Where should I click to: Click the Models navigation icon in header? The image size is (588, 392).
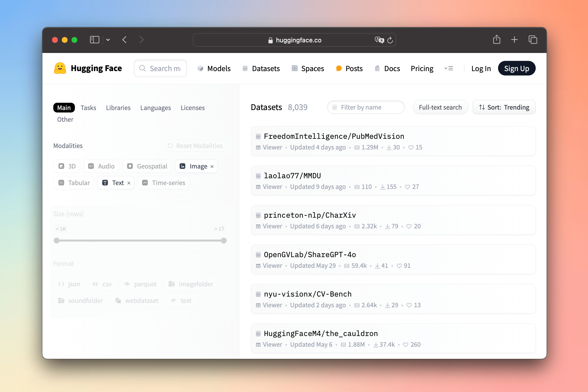200,68
